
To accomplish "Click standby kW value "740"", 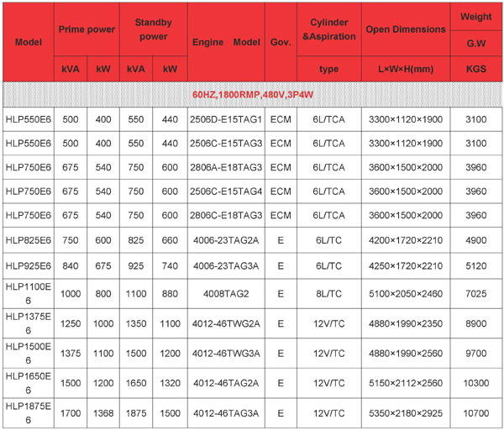I will pos(170,265).
